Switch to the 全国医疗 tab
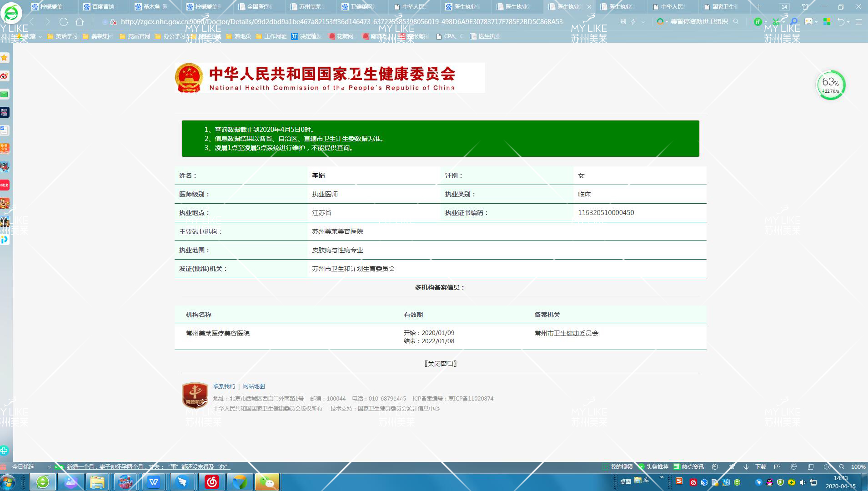Image resolution: width=868 pixels, height=491 pixels. (x=259, y=7)
